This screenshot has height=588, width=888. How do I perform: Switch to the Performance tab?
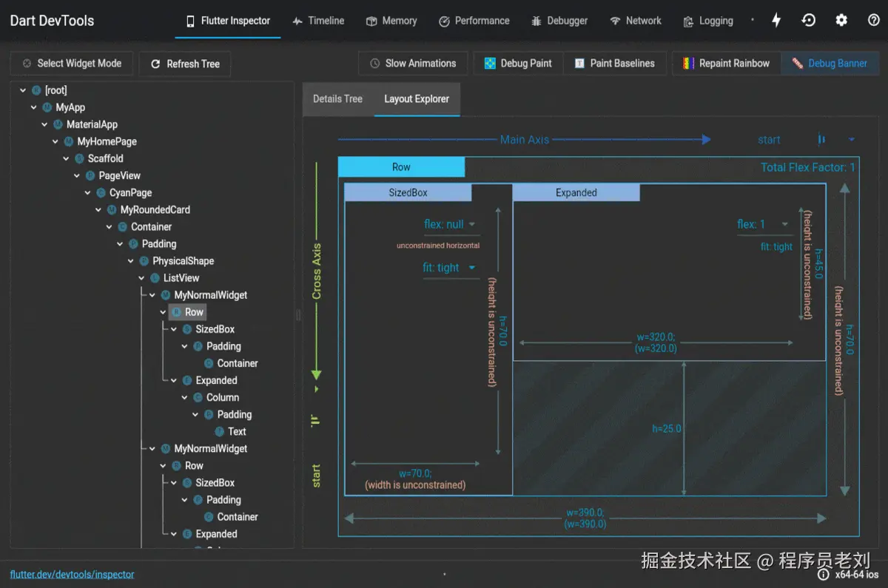coord(474,21)
